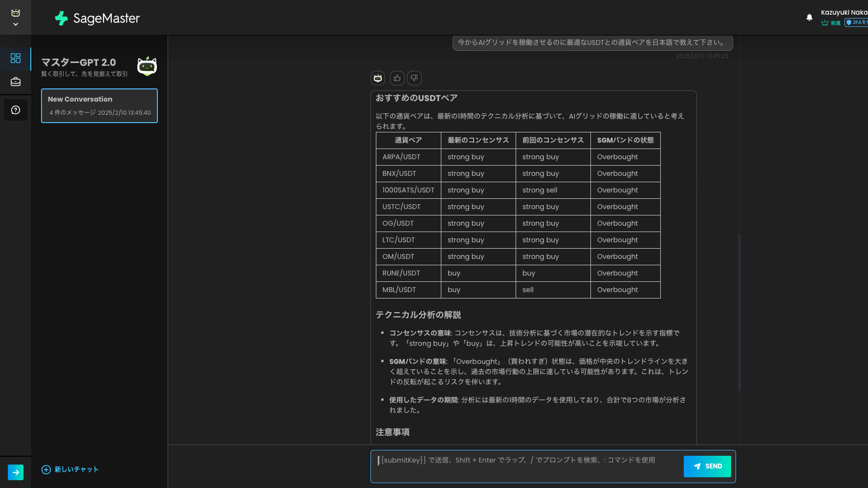
Task: Expand the robot assistant dropdown chevron
Action: (16, 24)
